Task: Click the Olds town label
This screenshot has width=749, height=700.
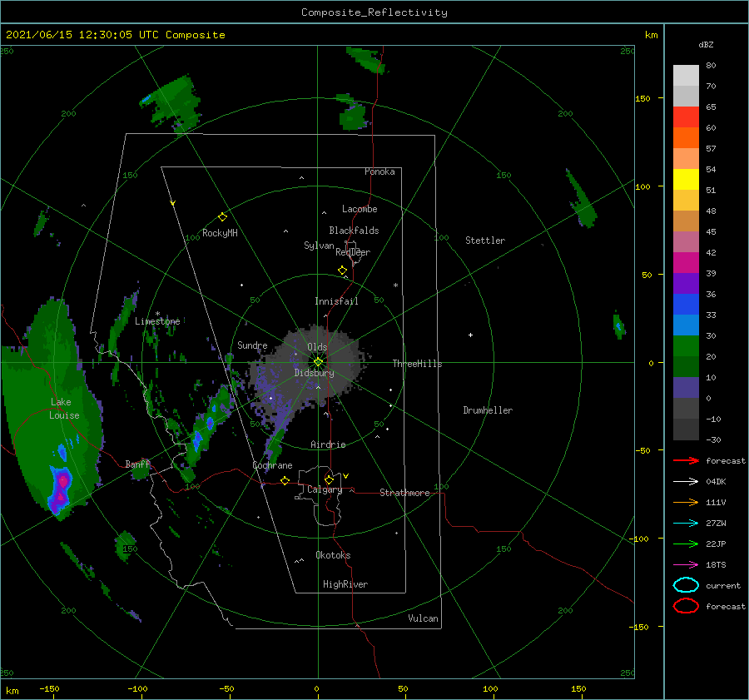Action: pos(317,347)
